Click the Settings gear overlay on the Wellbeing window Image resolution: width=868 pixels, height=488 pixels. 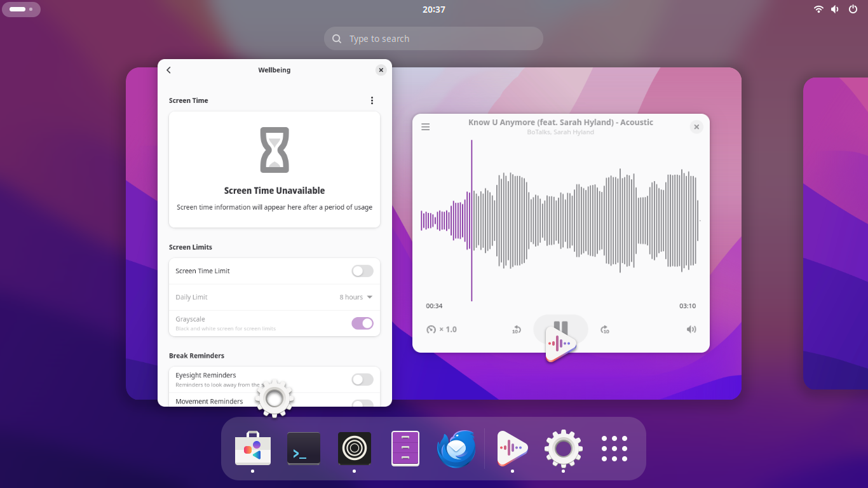[275, 398]
